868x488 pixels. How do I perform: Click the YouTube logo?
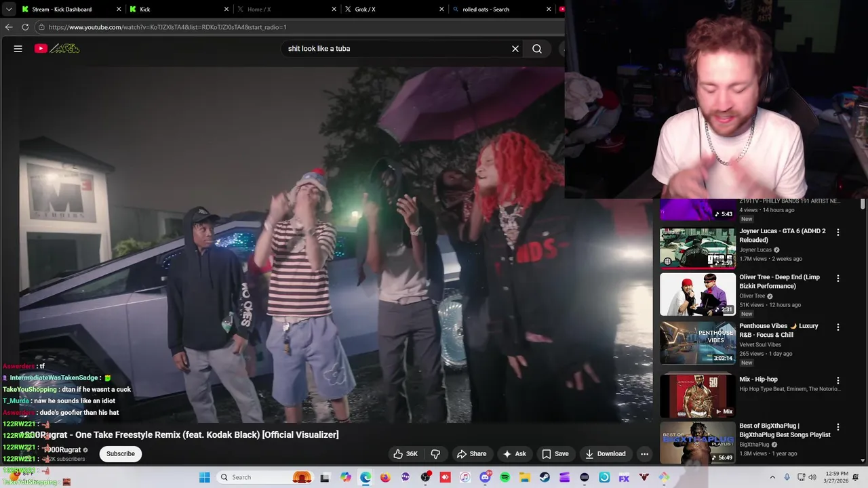(57, 49)
